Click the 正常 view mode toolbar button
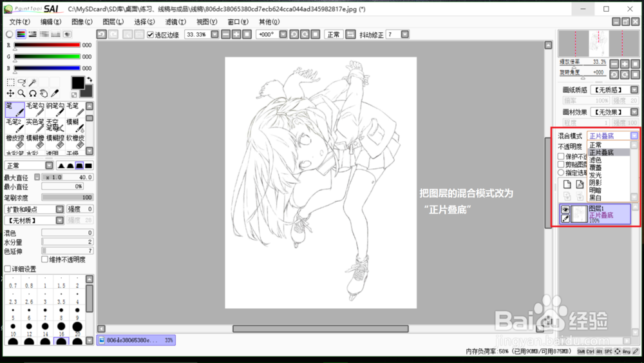The height and width of the screenshot is (363, 644). [x=334, y=35]
